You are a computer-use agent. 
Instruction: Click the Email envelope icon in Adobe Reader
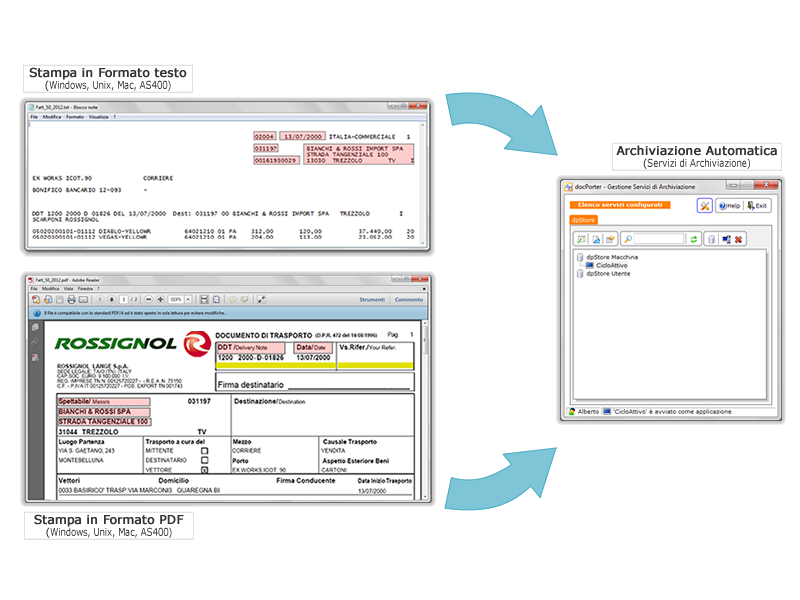tap(84, 299)
